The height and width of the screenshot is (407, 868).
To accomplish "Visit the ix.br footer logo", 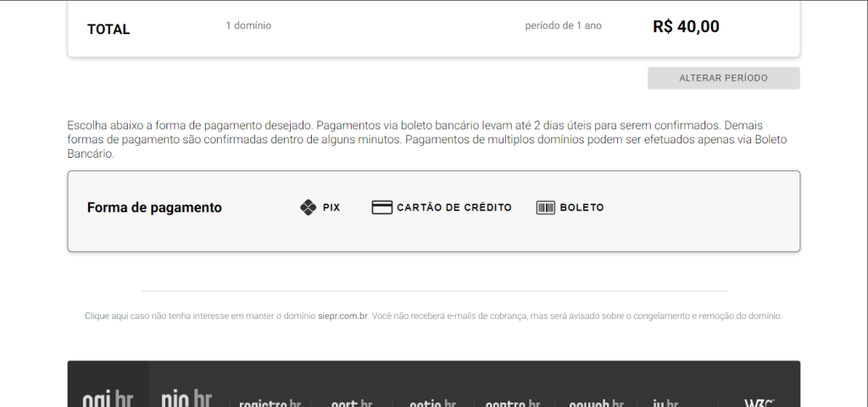I will 667,403.
